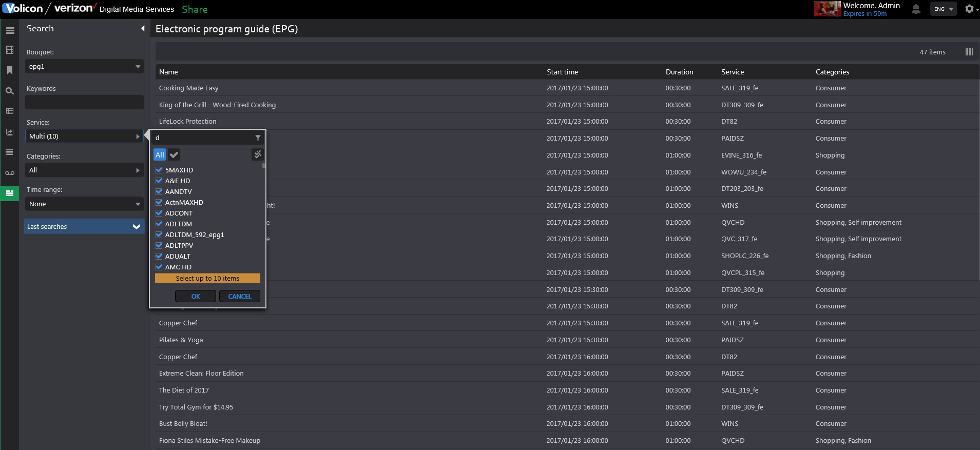The height and width of the screenshot is (450, 980).
Task: Click the OK button in service popup
Action: tap(196, 296)
